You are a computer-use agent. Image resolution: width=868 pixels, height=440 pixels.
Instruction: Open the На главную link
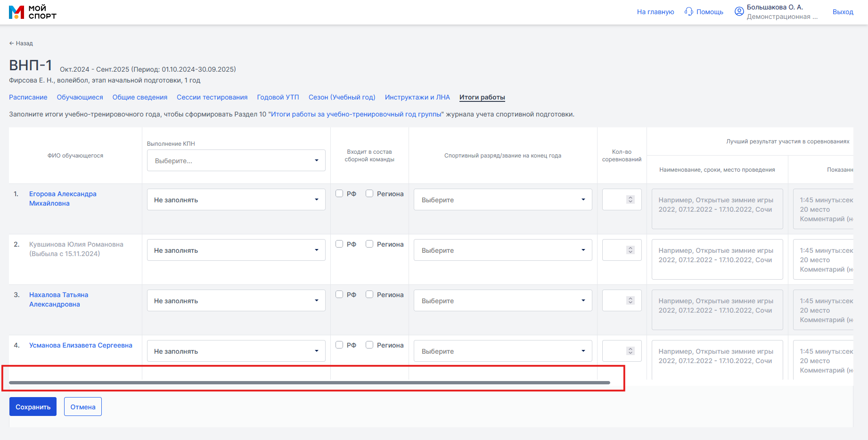pyautogui.click(x=655, y=12)
